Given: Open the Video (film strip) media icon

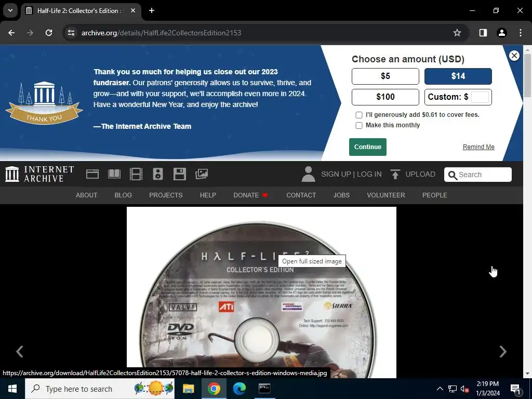Looking at the screenshot, I should (136, 174).
